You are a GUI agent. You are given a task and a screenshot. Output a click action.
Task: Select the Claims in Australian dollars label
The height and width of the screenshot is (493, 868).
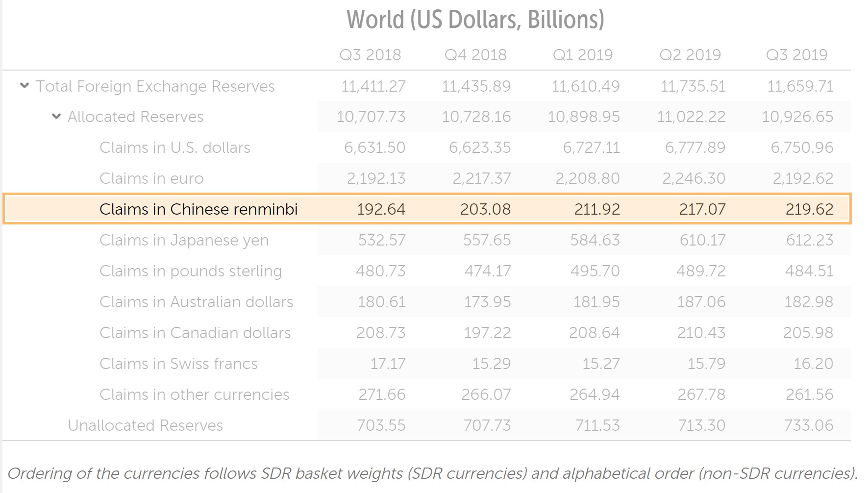point(196,302)
